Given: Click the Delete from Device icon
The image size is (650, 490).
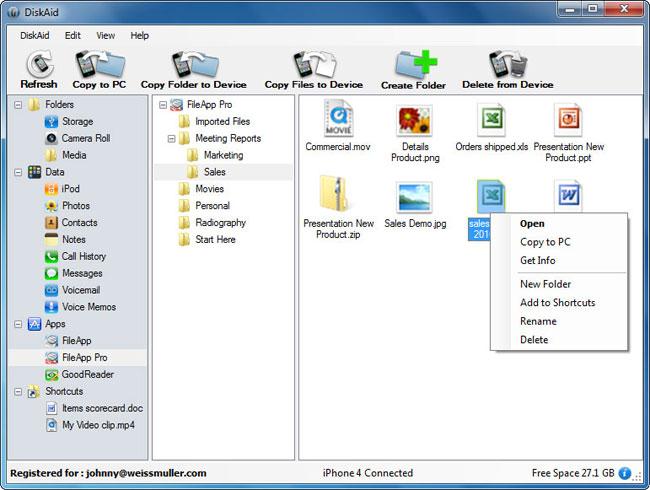Looking at the screenshot, I should tap(510, 66).
